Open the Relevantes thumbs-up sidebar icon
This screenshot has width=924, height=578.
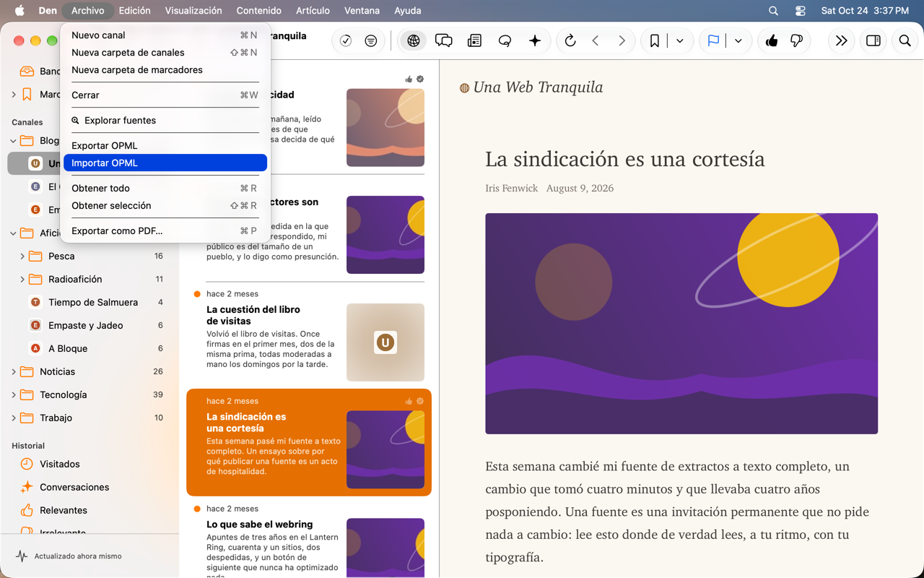click(x=27, y=510)
